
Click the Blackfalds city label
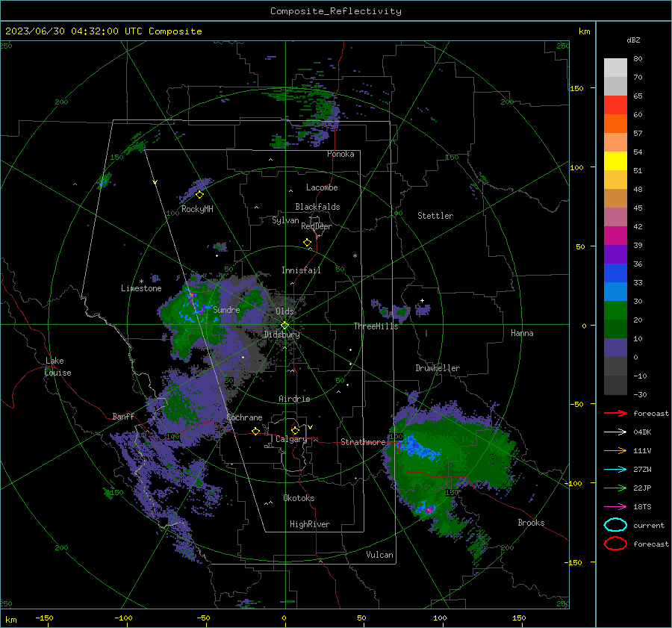pyautogui.click(x=317, y=207)
